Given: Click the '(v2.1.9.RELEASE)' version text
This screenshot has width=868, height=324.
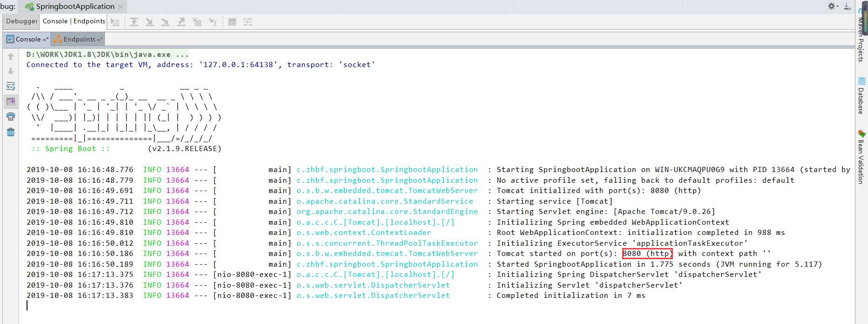Looking at the screenshot, I should [184, 149].
